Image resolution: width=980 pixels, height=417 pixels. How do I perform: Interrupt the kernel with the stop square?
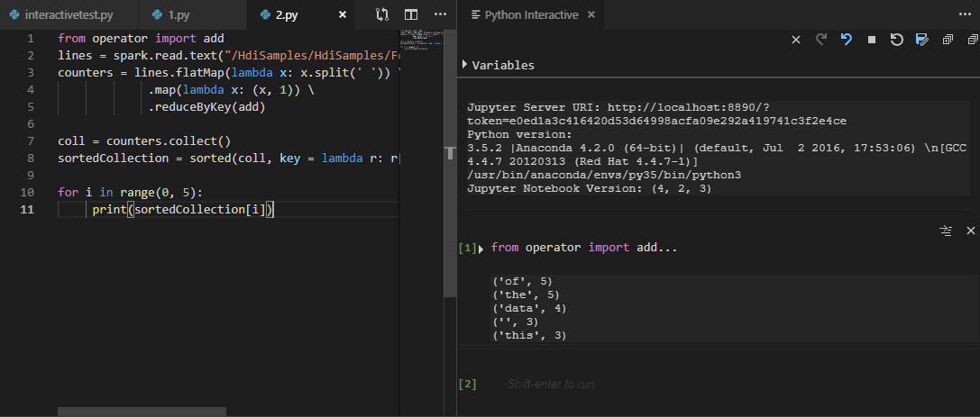click(x=871, y=40)
